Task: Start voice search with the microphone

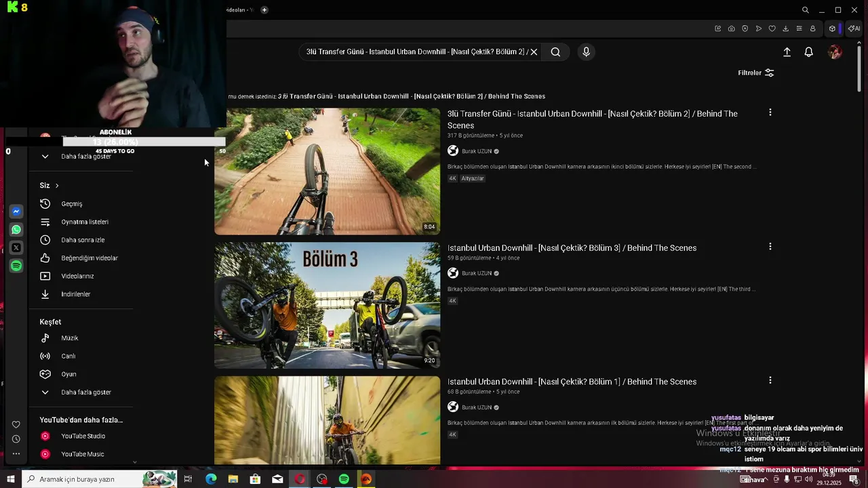Action: (587, 52)
